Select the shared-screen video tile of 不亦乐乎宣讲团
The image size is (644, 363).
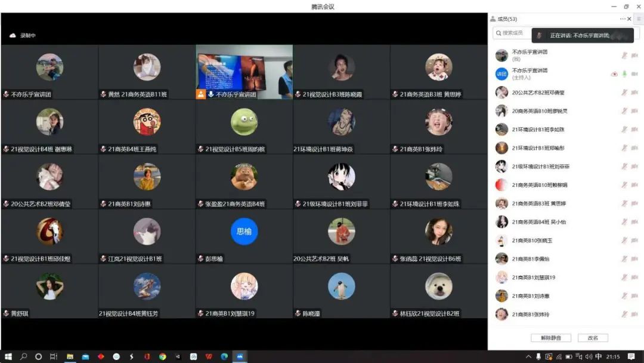244,72
